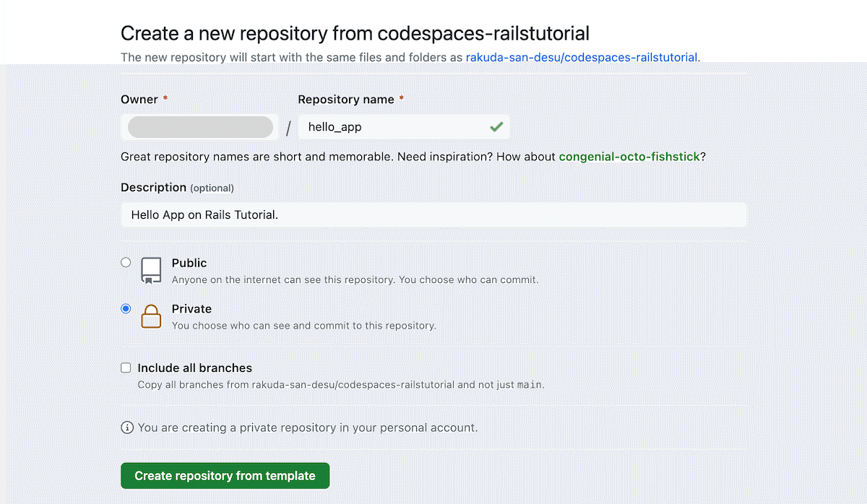Select the Private radio button
This screenshot has height=504, width=867.
126,308
